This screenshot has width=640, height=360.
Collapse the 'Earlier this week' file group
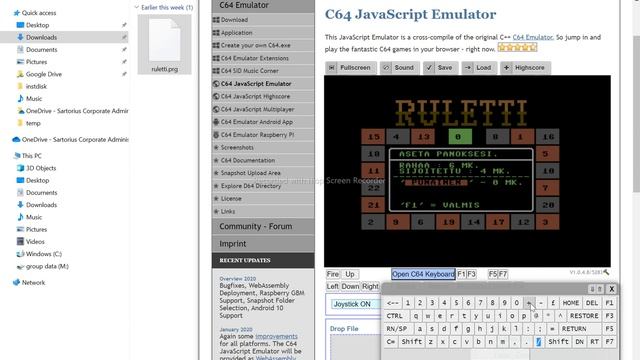pos(137,7)
